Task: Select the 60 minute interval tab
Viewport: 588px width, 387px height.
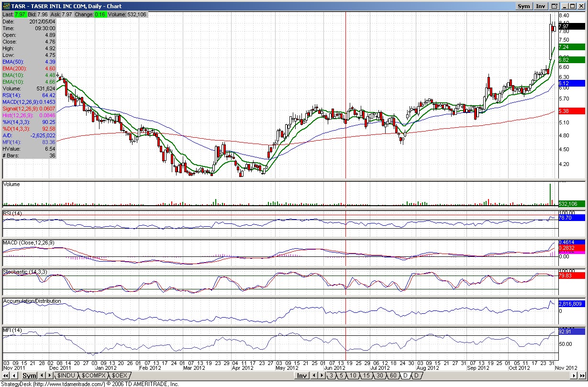Action: [x=393, y=376]
